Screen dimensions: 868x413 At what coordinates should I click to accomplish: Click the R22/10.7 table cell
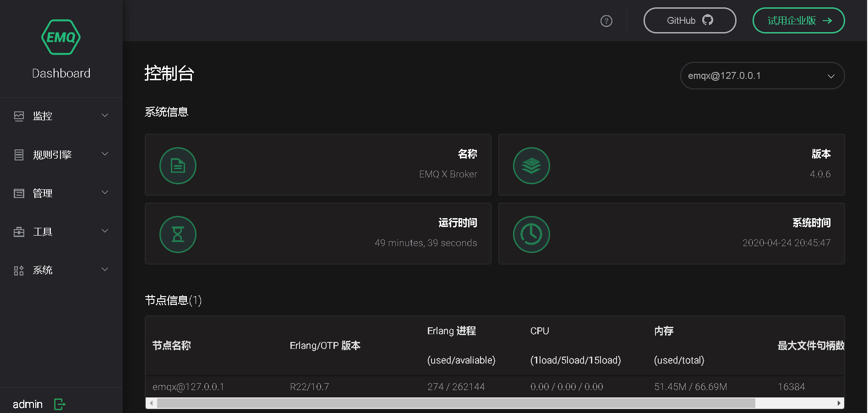pos(310,387)
